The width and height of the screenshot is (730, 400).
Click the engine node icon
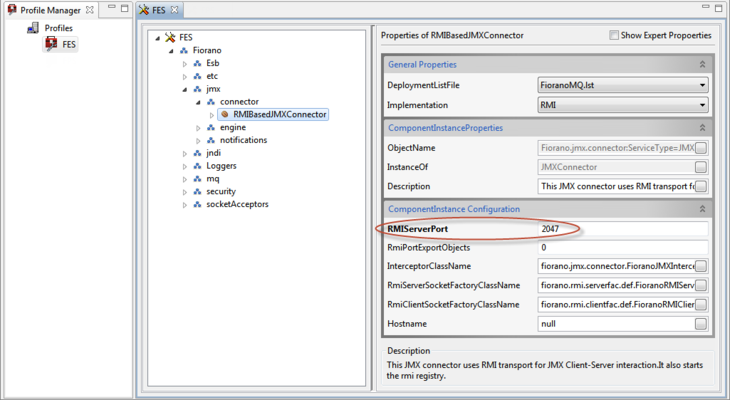[211, 127]
